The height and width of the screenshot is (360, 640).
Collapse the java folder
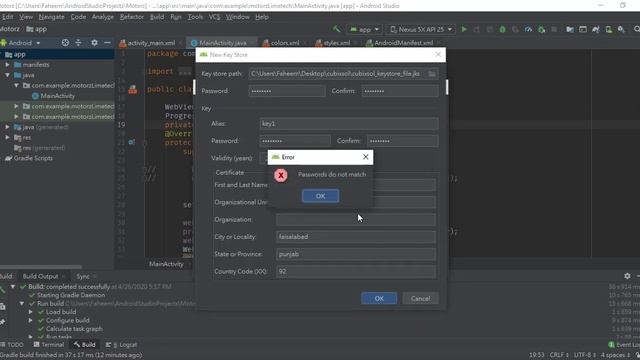tap(7, 75)
